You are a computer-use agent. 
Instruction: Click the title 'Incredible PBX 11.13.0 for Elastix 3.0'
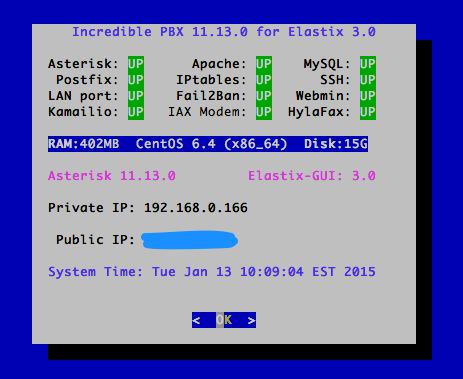(224, 32)
